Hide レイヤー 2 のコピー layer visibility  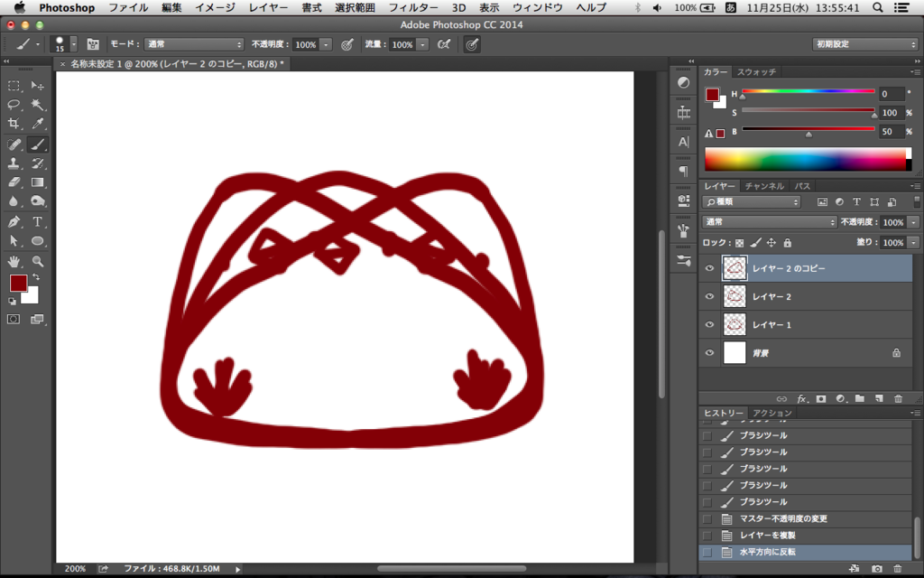pyautogui.click(x=709, y=268)
